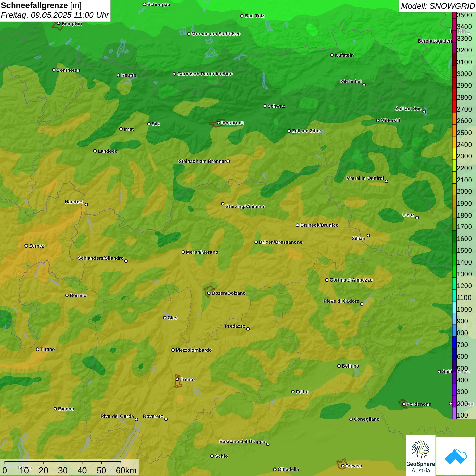This screenshot has height=476, width=476.
Task: Click the Schongau label
Action: 159,4
